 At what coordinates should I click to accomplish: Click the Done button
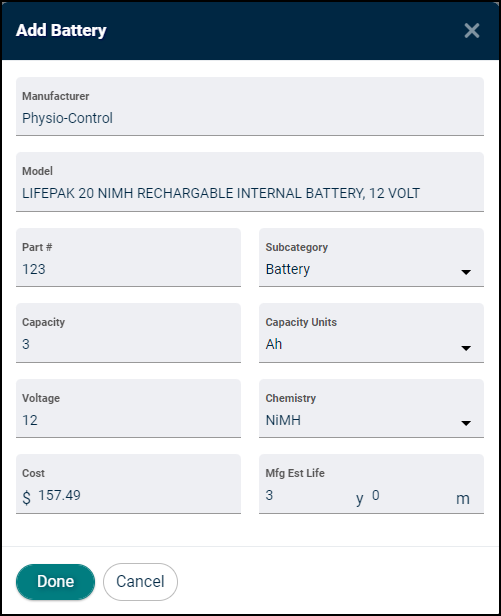click(55, 581)
